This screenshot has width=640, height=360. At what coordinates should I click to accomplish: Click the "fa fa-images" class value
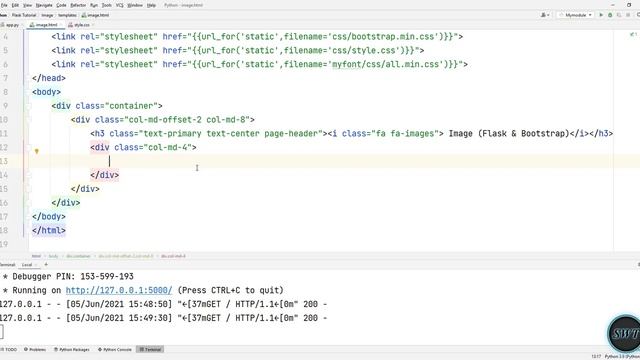click(x=404, y=133)
